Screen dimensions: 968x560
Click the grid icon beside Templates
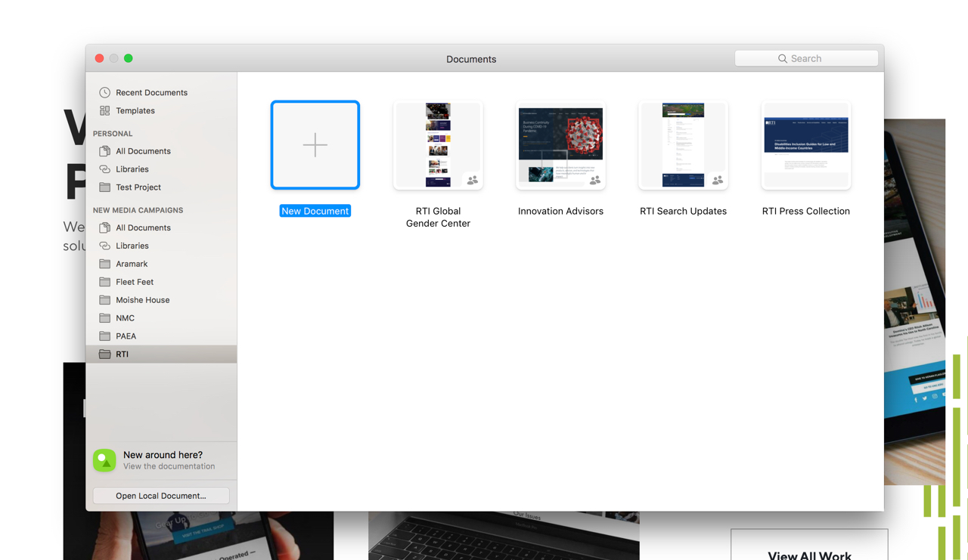105,110
